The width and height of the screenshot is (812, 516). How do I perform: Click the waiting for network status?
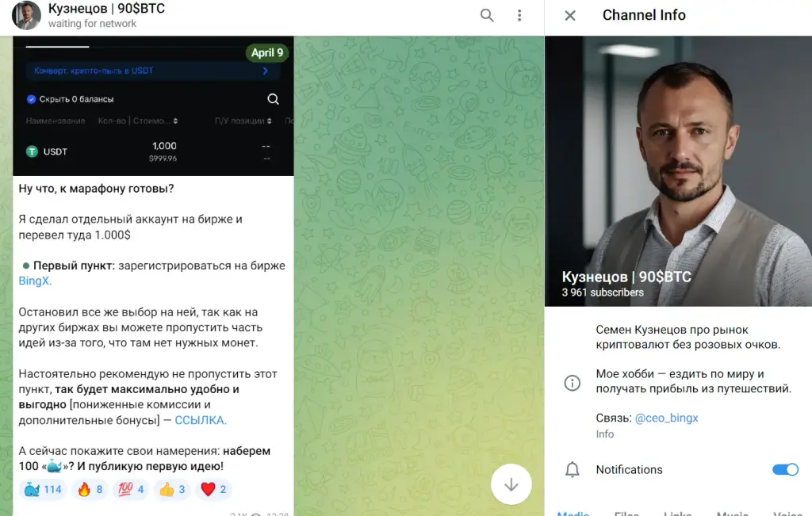click(x=92, y=23)
